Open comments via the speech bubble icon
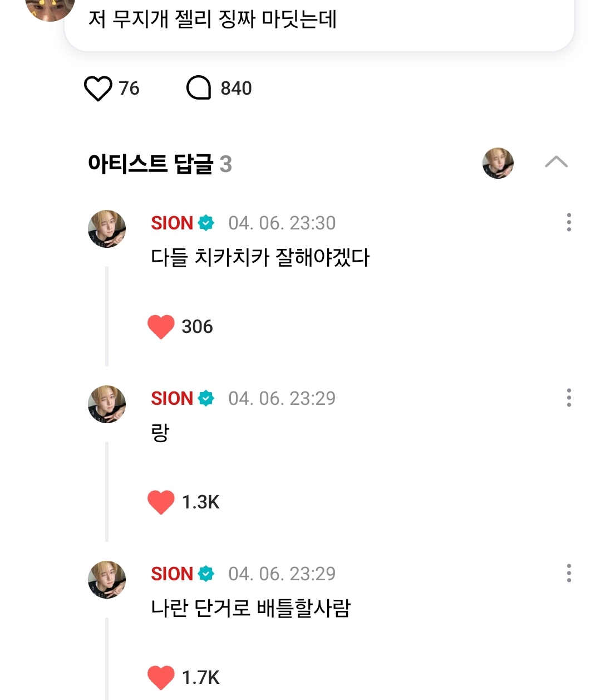Screen dimensions: 601x700 point(199,88)
